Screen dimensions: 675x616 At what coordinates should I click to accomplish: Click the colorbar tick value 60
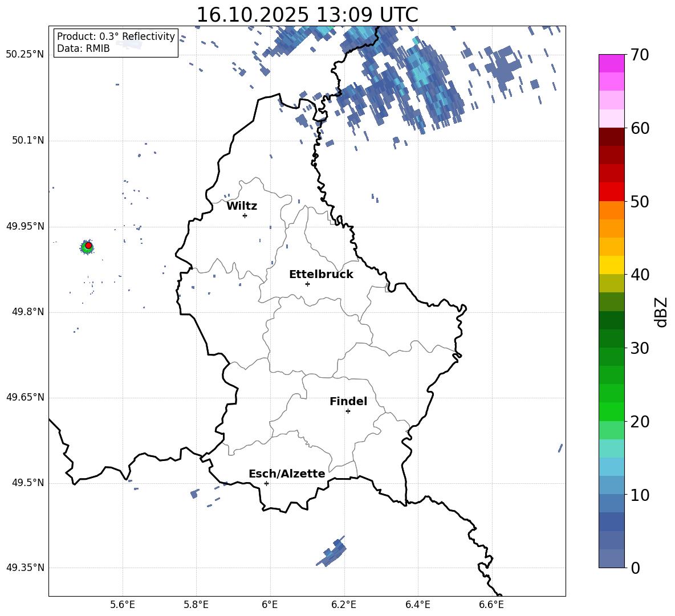(x=640, y=128)
